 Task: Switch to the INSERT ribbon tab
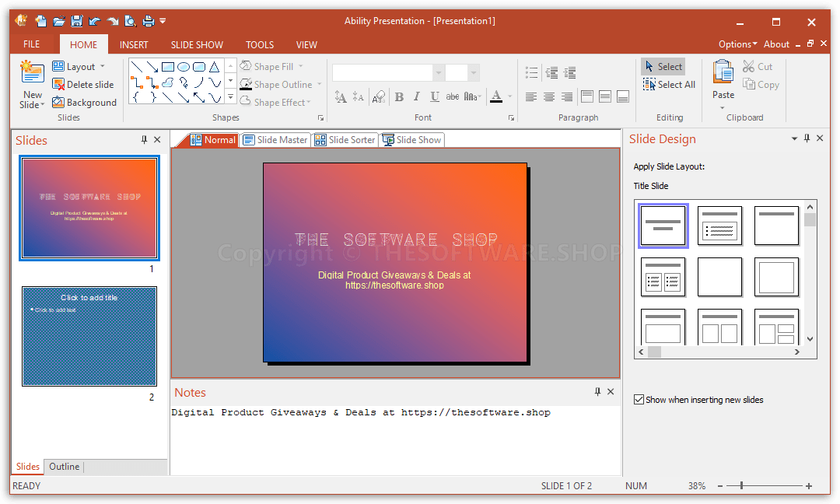tap(134, 44)
